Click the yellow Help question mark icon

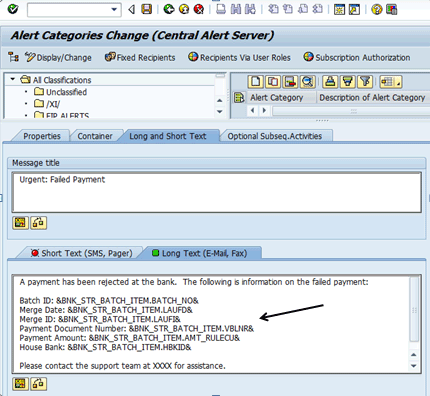tap(377, 9)
